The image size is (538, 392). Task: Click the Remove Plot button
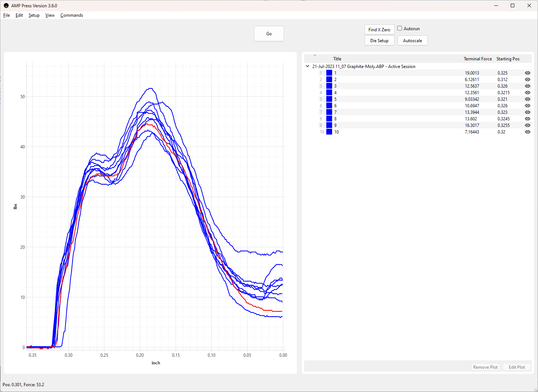(485, 367)
